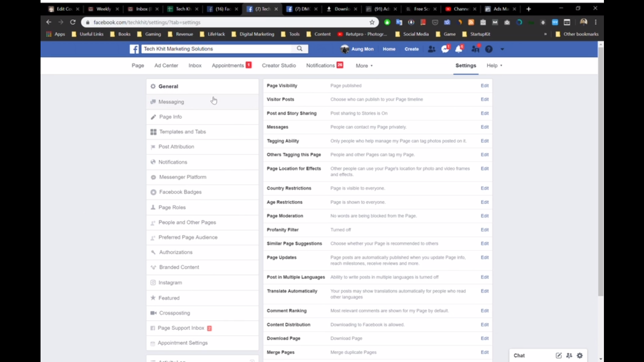Edit Country Restrictions setting
Screen dimensions: 644x362
pos(485,188)
